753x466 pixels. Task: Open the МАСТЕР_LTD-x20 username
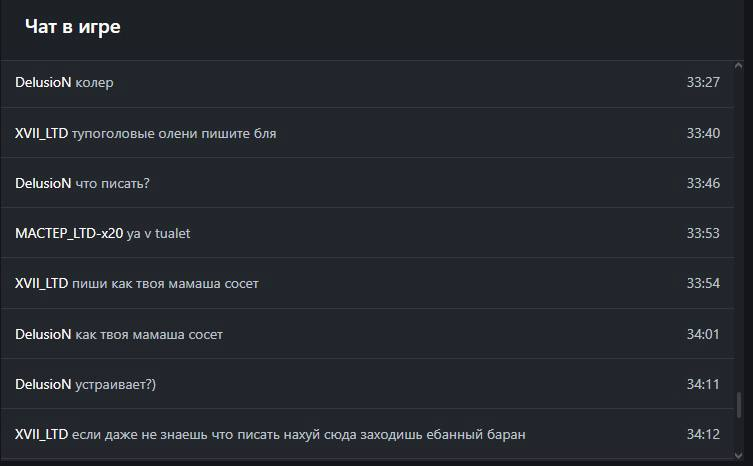[x=69, y=233]
